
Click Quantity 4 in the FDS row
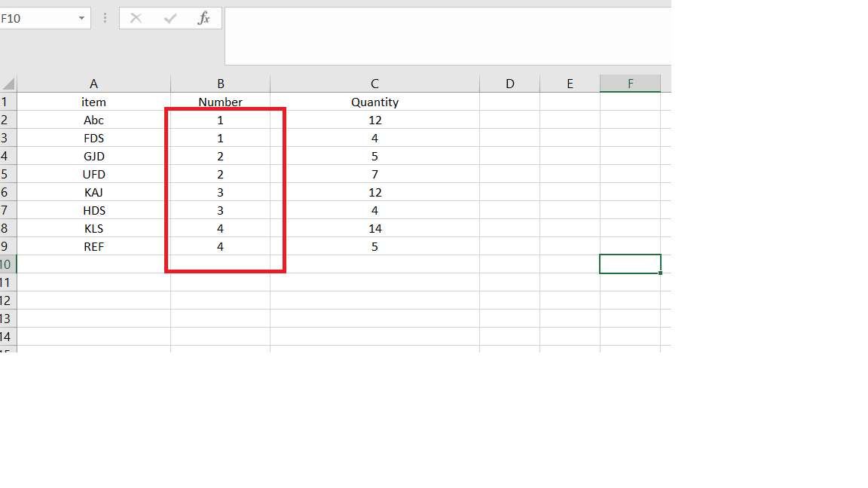pyautogui.click(x=374, y=138)
